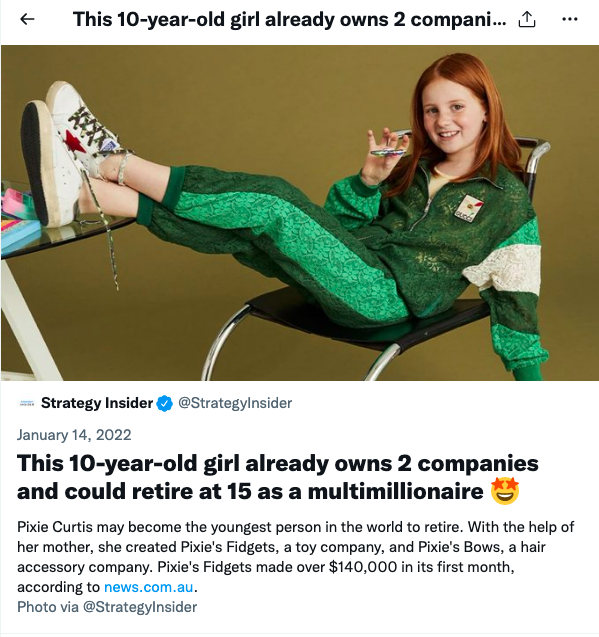Click the January 14, 2022 date
599x637 pixels.
point(74,435)
